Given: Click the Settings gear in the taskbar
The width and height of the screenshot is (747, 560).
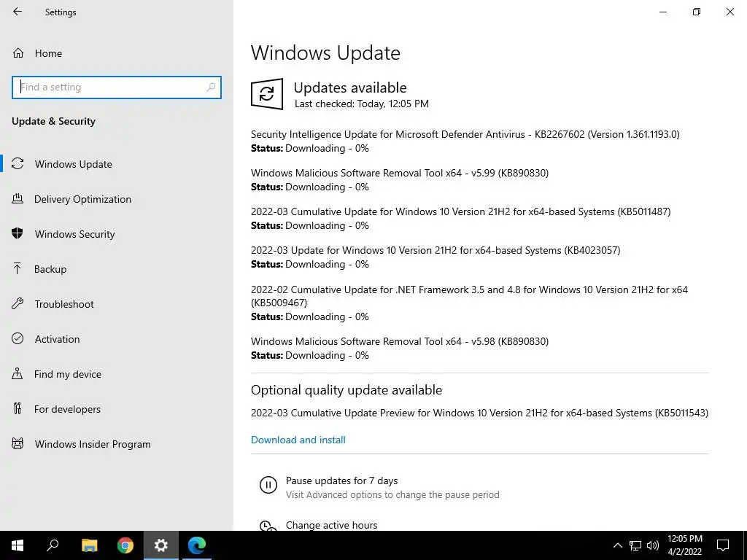Looking at the screenshot, I should [161, 545].
